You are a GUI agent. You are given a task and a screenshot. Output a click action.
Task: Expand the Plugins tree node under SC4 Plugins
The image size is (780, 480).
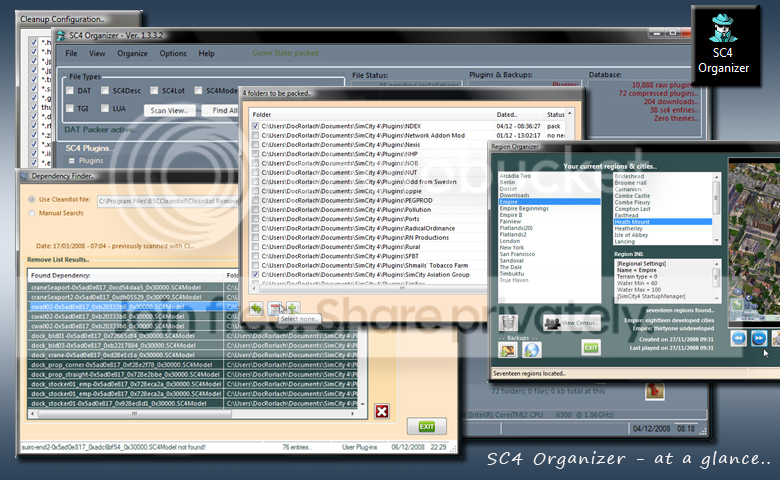(x=72, y=161)
